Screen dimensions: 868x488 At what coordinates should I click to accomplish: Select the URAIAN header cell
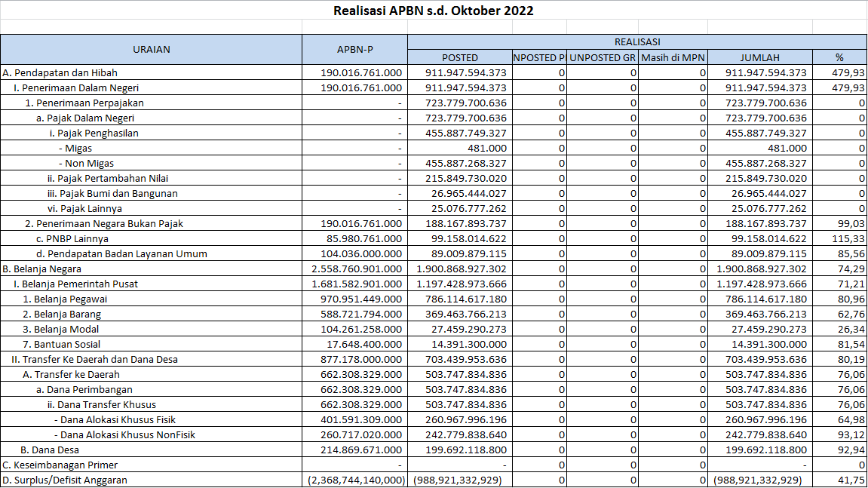tap(152, 50)
